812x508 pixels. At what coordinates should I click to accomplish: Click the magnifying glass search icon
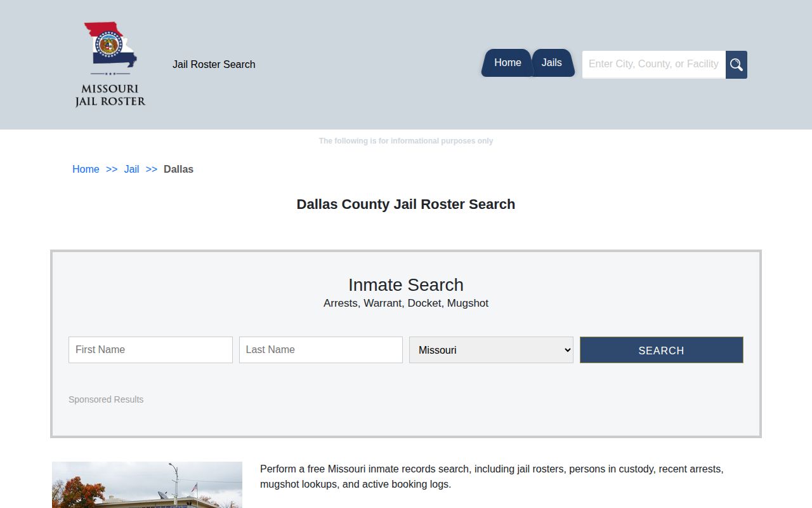[x=737, y=65]
